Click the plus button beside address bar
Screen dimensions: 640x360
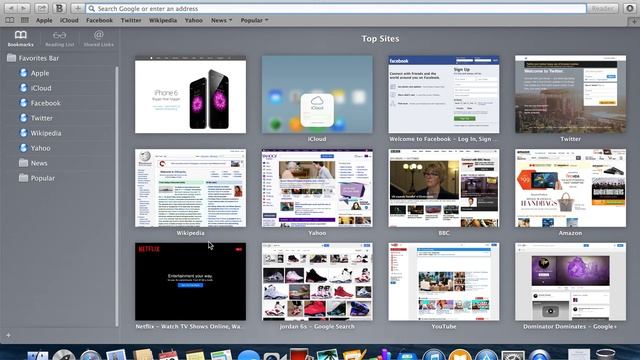point(78,8)
